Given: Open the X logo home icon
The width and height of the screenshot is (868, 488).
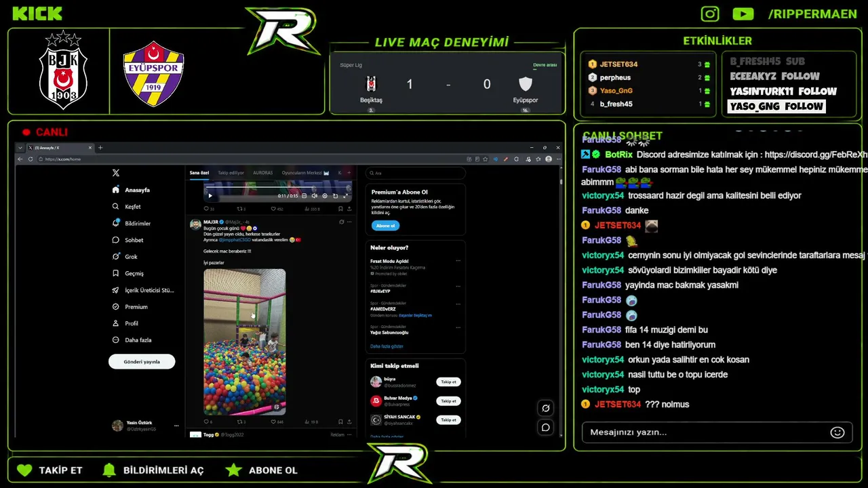Looking at the screenshot, I should coord(116,173).
